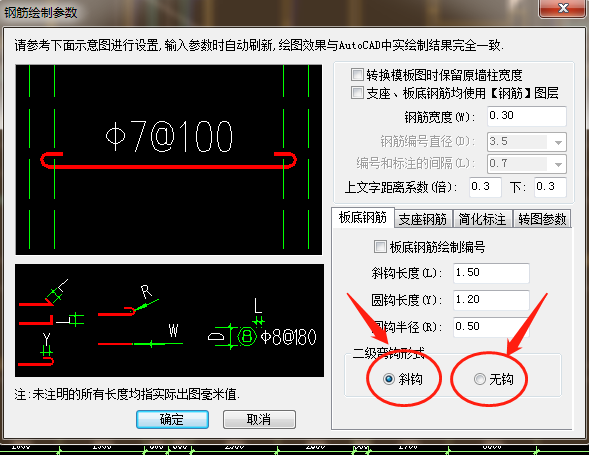Choose the 无钩 radio option
This screenshot has width=589, height=455.
(x=479, y=379)
